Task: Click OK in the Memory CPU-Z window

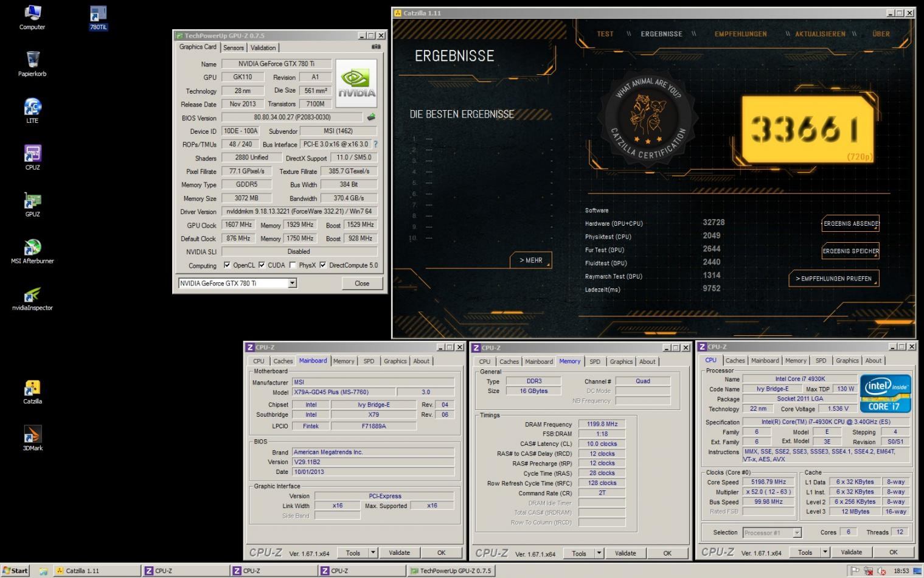Action: coord(667,553)
